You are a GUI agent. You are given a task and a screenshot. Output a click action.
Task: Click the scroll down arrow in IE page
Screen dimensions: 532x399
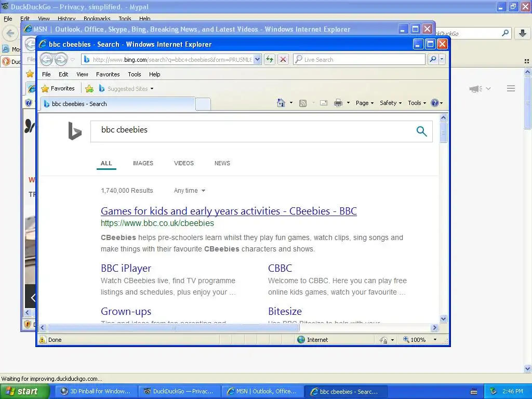click(443, 318)
